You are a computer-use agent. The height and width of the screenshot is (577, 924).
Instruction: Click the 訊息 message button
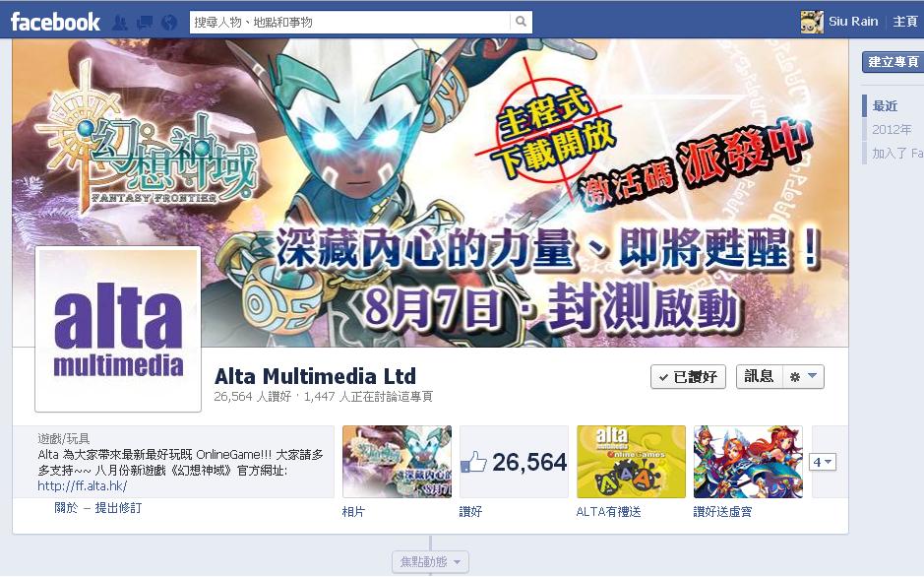pos(759,376)
